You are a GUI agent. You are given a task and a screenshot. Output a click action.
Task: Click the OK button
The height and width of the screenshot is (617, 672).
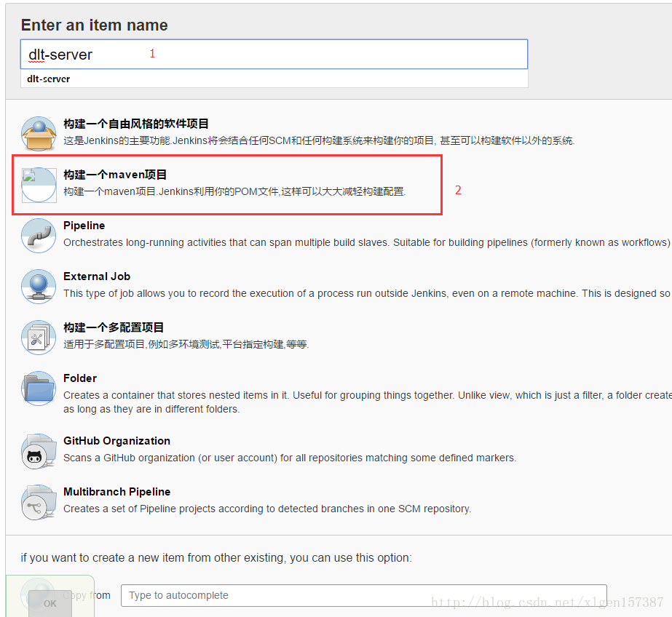49,603
